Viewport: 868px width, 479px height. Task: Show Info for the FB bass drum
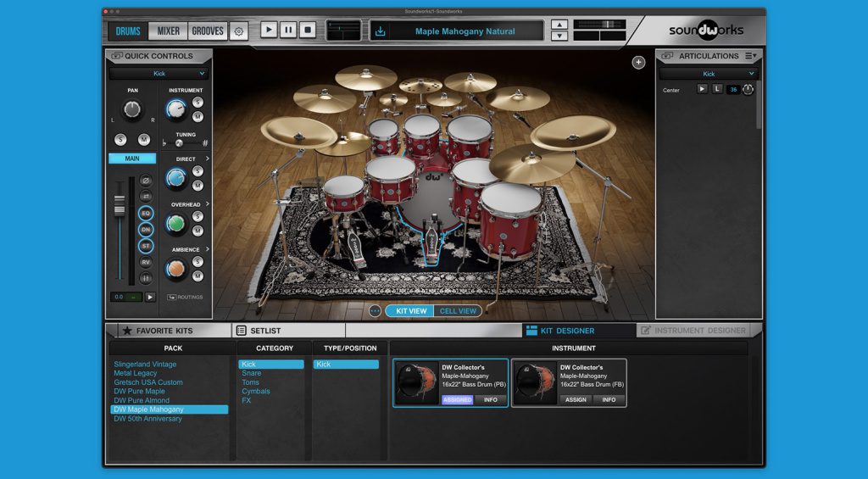pyautogui.click(x=609, y=400)
